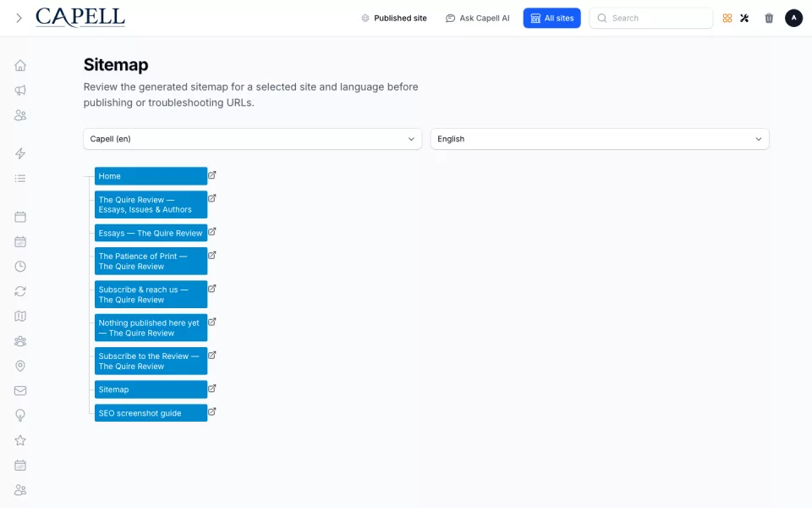The width and height of the screenshot is (812, 508).
Task: Select Essays — The Quire Review node
Action: pos(151,234)
